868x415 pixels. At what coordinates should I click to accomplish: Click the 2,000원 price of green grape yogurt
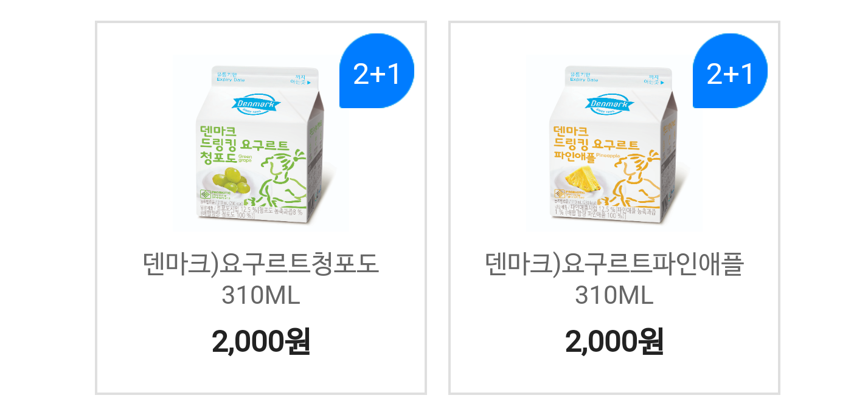[x=261, y=341]
